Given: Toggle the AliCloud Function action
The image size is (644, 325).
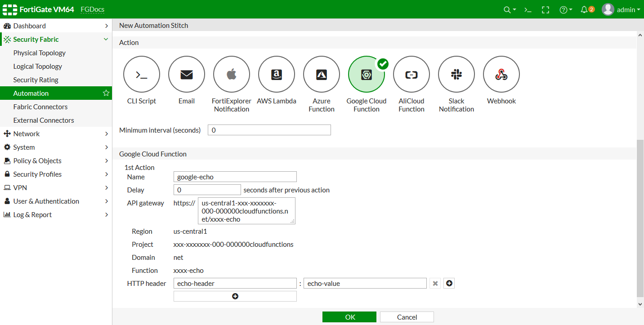Looking at the screenshot, I should (x=411, y=75).
